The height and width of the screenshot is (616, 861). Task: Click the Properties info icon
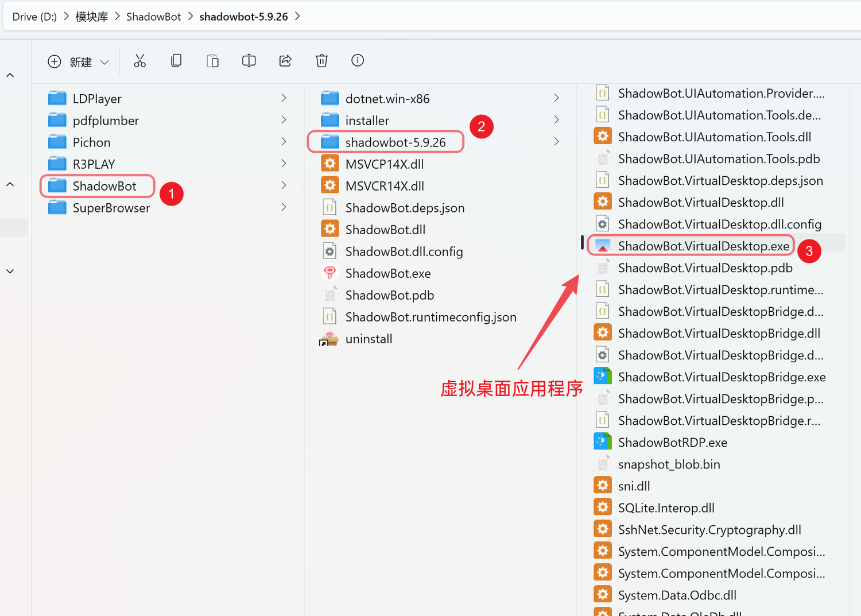pyautogui.click(x=358, y=60)
